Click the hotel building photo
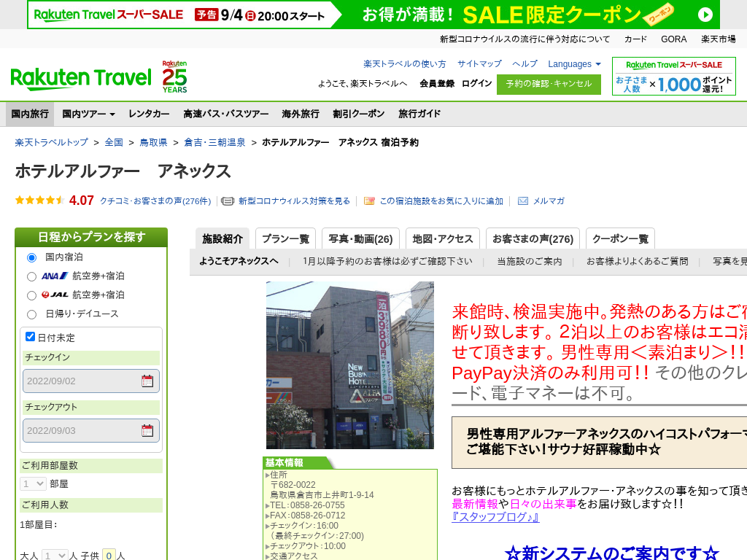Viewport: 747px width, 560px height. [x=350, y=365]
